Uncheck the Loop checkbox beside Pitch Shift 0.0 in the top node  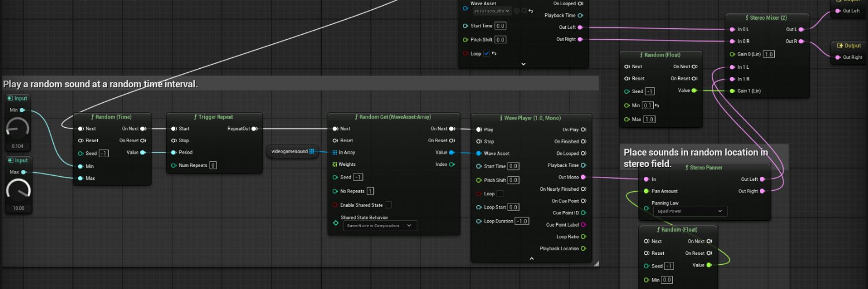click(x=487, y=54)
